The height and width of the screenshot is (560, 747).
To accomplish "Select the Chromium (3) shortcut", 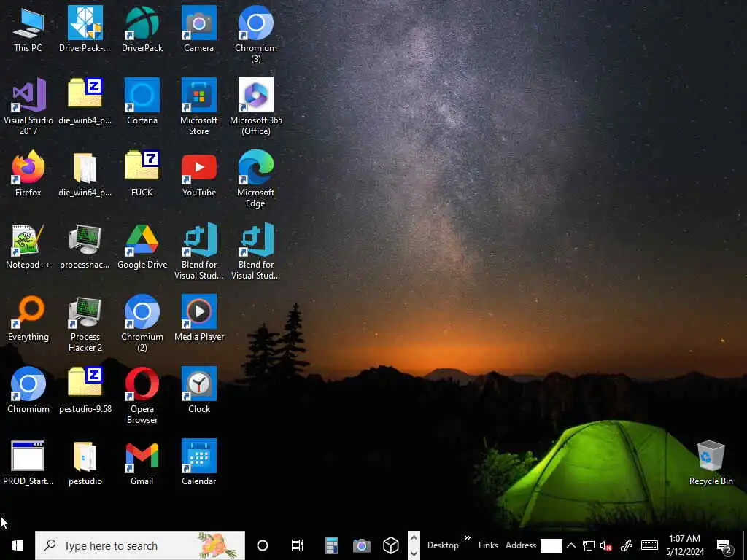I will click(x=256, y=34).
